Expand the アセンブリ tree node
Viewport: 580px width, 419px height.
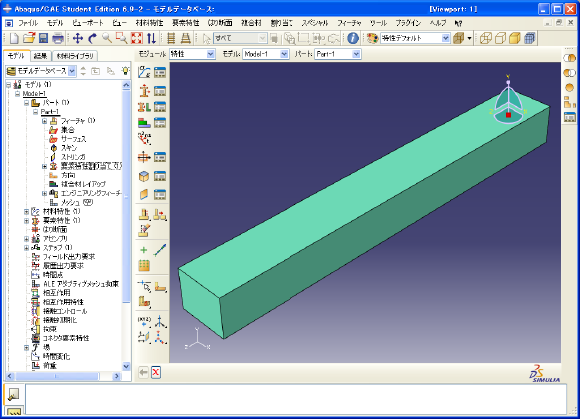coord(26,239)
